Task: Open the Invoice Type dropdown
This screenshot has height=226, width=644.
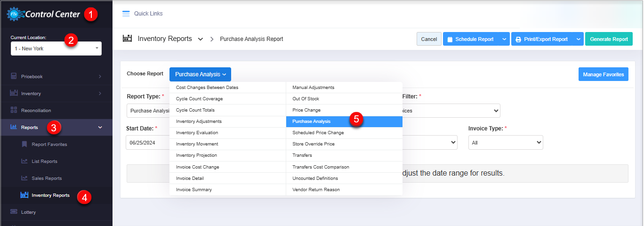Action: [x=505, y=143]
